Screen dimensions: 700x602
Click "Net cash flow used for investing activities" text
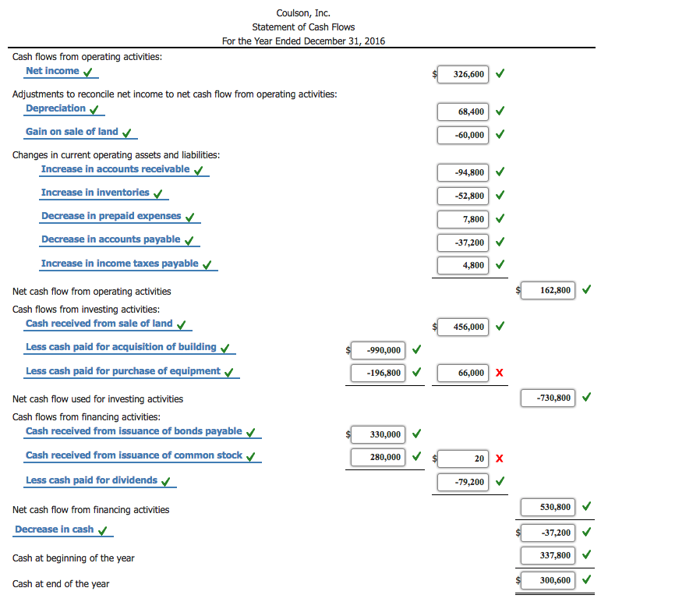(x=97, y=399)
